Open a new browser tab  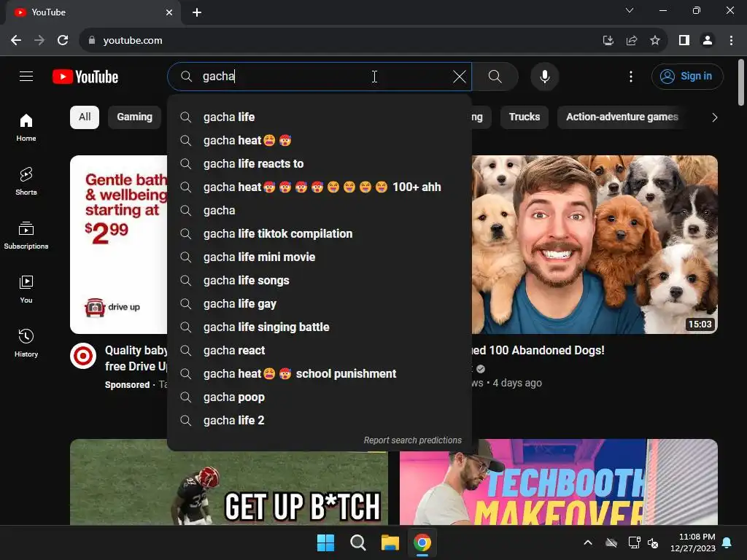(x=197, y=12)
